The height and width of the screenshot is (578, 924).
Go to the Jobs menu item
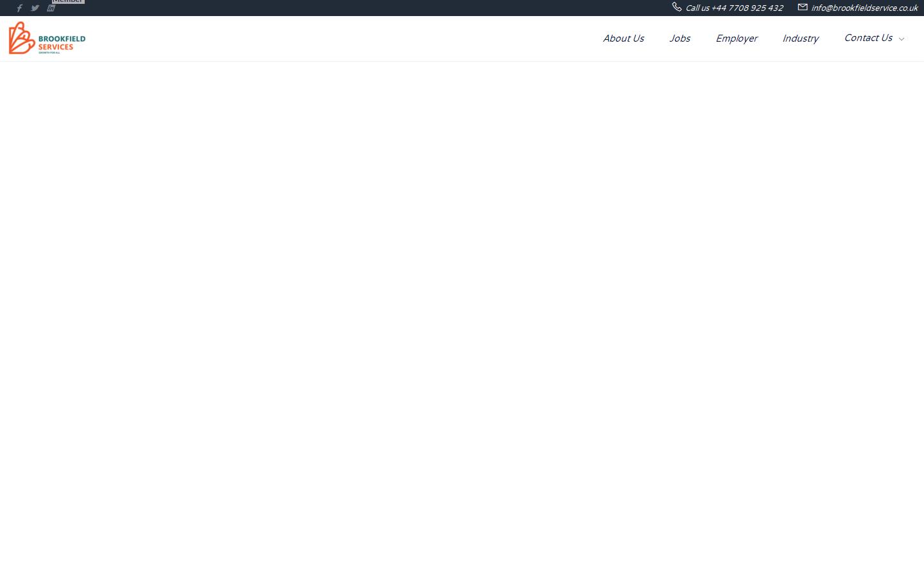[x=680, y=39]
